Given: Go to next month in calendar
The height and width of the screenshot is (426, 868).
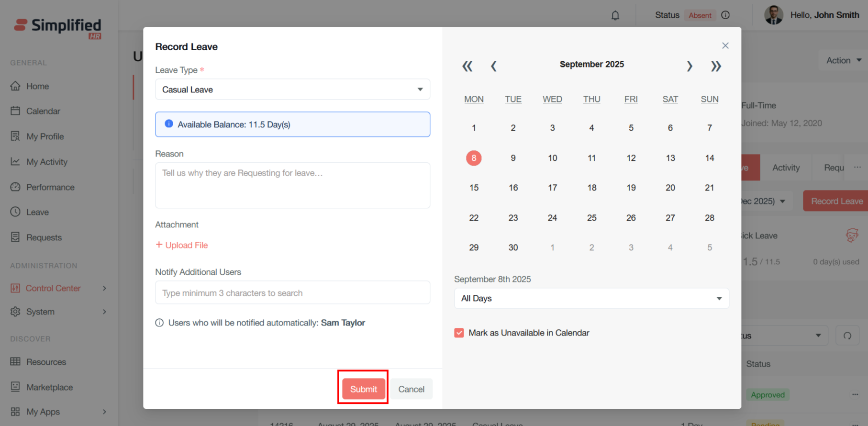Looking at the screenshot, I should click(x=689, y=66).
